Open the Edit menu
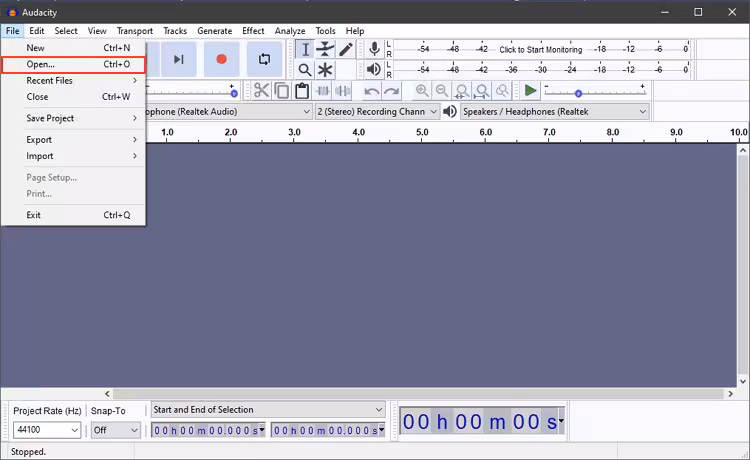Viewport: 750px width, 460px height. tap(36, 31)
